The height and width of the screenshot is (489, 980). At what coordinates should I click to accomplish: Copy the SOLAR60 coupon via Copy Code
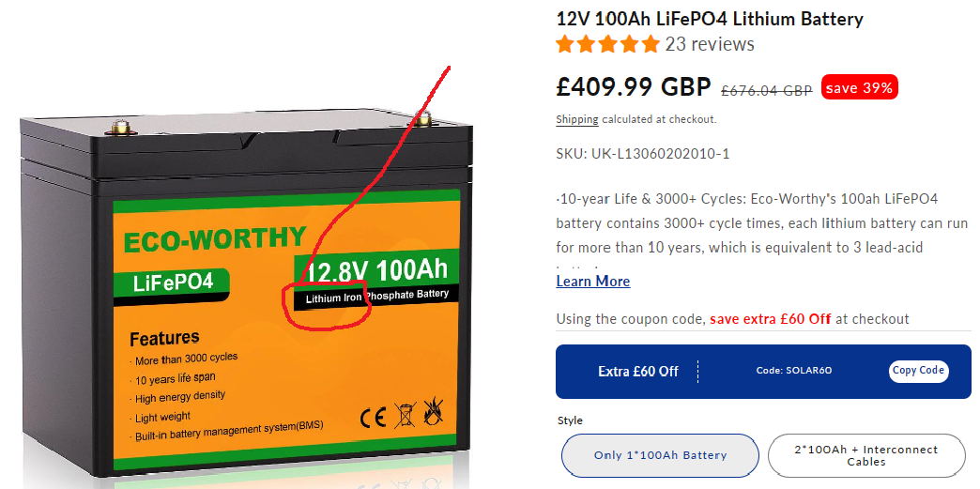918,370
